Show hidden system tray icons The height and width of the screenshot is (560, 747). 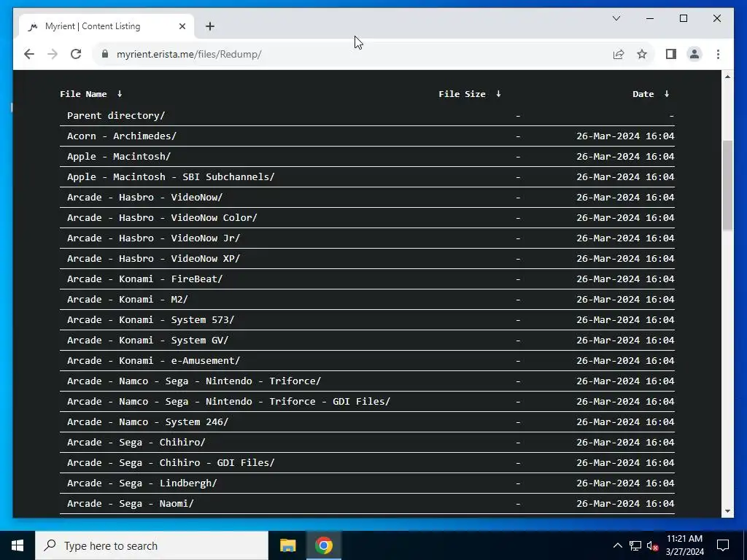[617, 545]
